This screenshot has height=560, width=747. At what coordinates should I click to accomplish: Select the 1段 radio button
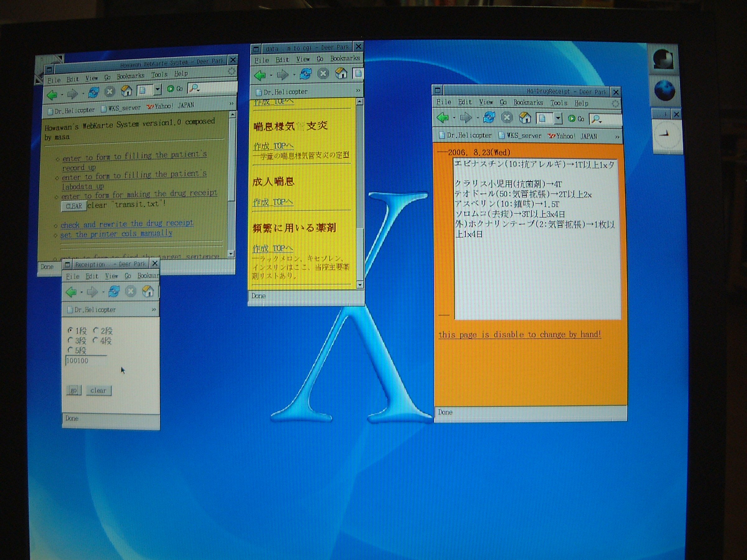pyautogui.click(x=70, y=330)
